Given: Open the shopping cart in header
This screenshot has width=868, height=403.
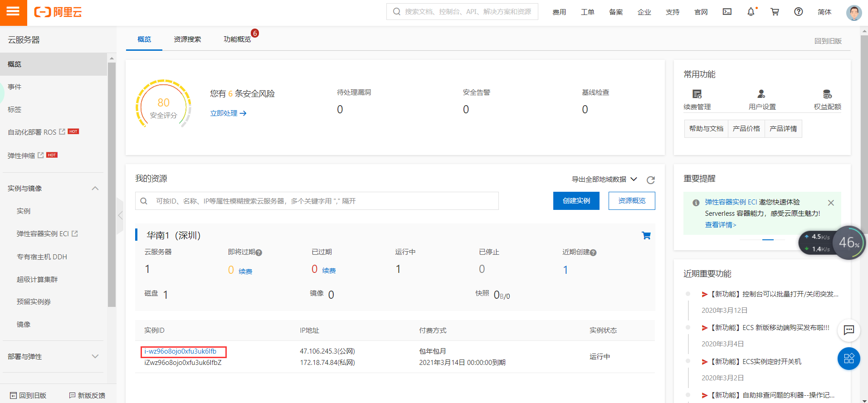Looking at the screenshot, I should coord(775,12).
